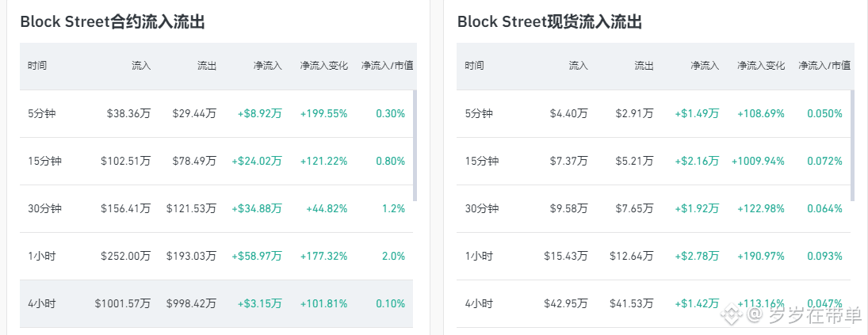Click net inflow +$8.92万
868x335 pixels.
[x=260, y=114]
